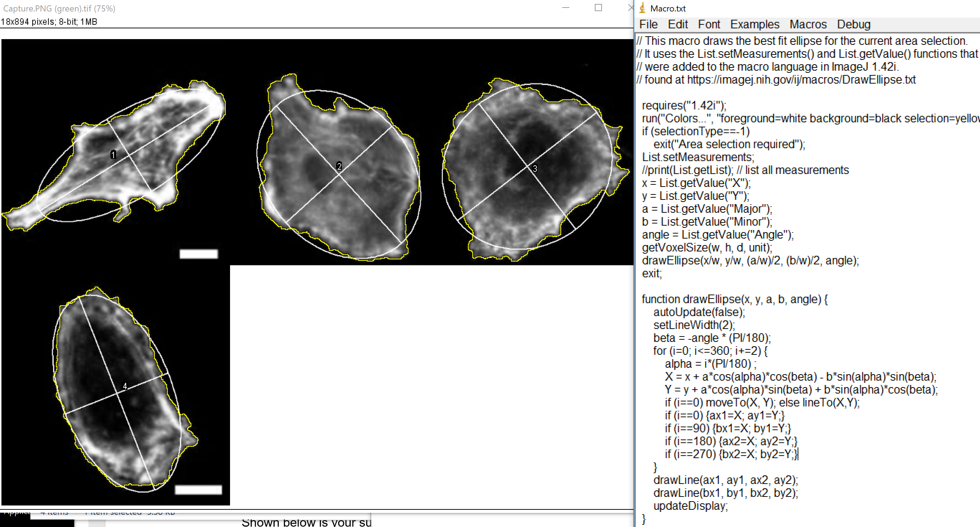This screenshot has height=527, width=980.
Task: Open the Font menu
Action: [x=709, y=24]
